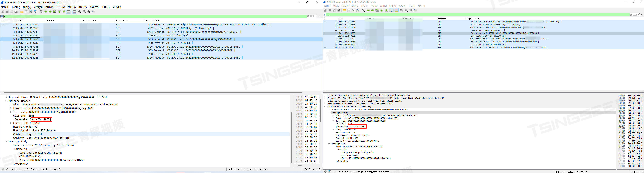Click packet details vertical scrollbar in 152_easyshark window
This screenshot has width=644, height=173.
coord(291,138)
